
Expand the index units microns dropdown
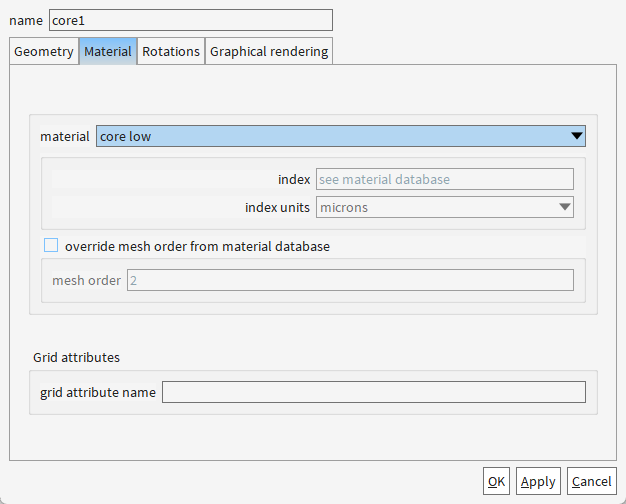pyautogui.click(x=445, y=207)
